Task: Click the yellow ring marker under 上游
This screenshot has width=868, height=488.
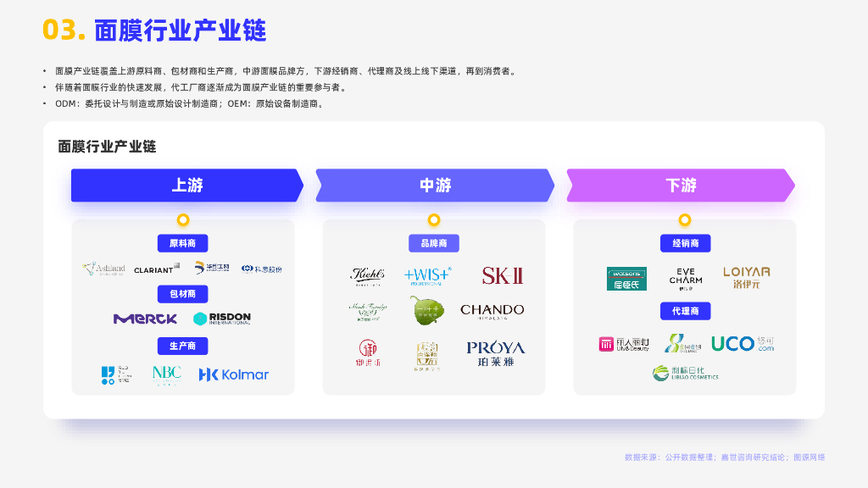Action: [x=183, y=220]
